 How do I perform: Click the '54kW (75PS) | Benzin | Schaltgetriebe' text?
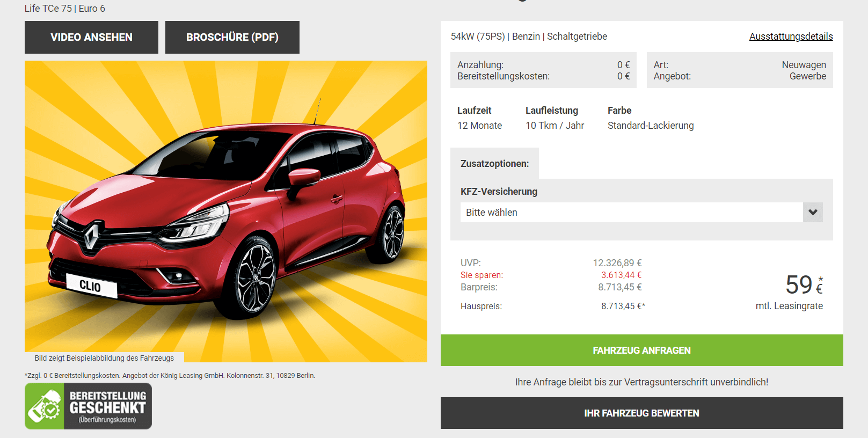tap(529, 36)
